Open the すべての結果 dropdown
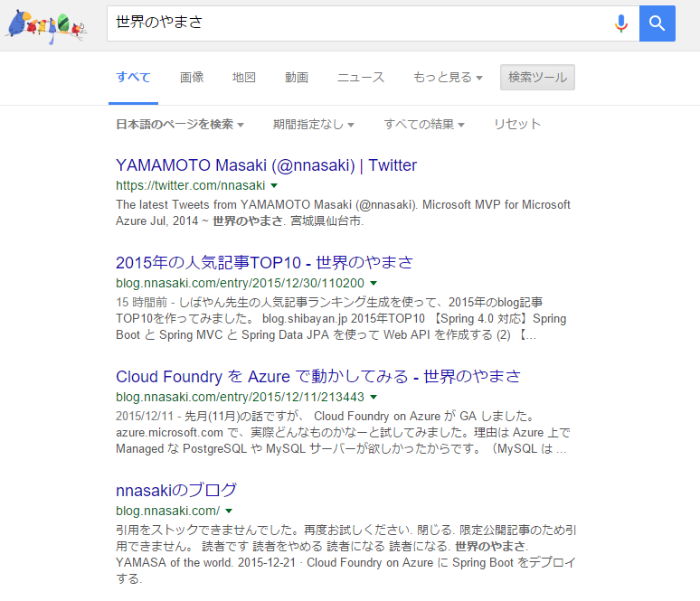This screenshot has width=700, height=601. coord(424,124)
